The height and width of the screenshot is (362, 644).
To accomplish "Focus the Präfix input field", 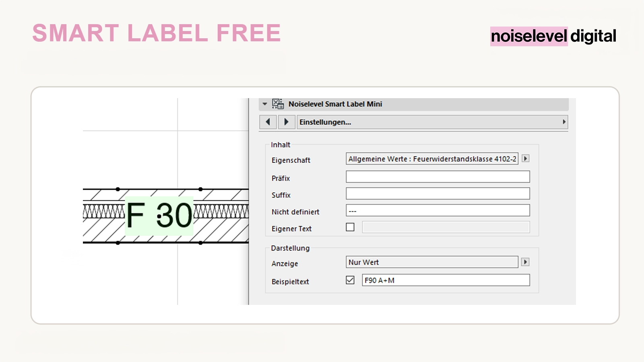I will click(438, 177).
